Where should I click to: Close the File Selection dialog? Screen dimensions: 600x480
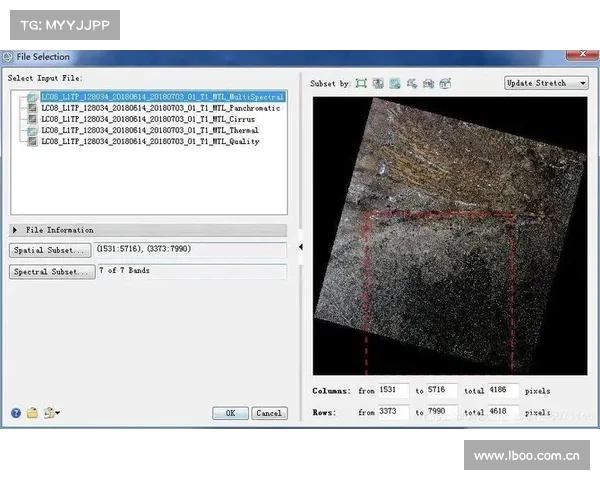(x=582, y=54)
